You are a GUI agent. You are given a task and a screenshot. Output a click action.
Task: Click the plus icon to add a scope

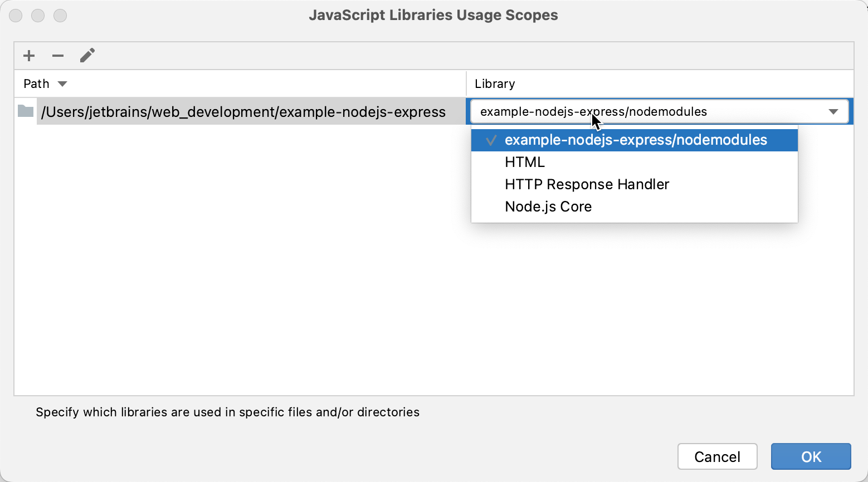pyautogui.click(x=29, y=56)
